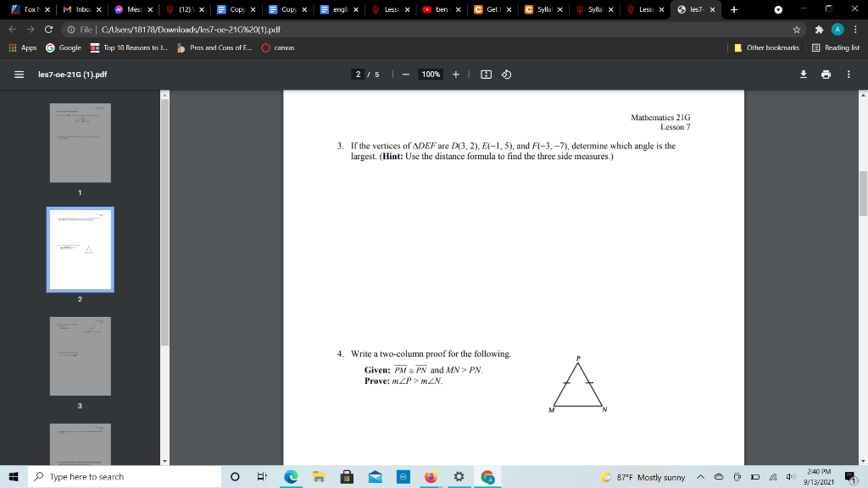Bookmark this page with the star
Viewport: 868px width, 488px height.
click(x=797, y=30)
